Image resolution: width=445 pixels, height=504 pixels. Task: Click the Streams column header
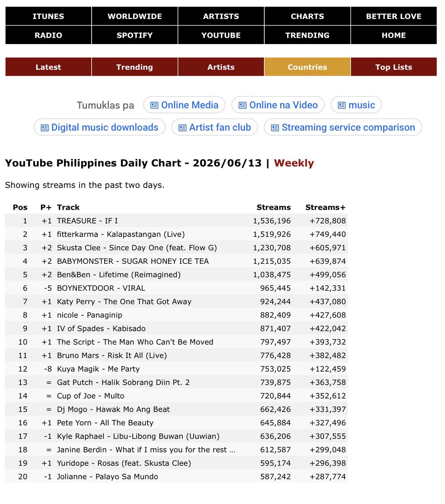[x=274, y=207]
